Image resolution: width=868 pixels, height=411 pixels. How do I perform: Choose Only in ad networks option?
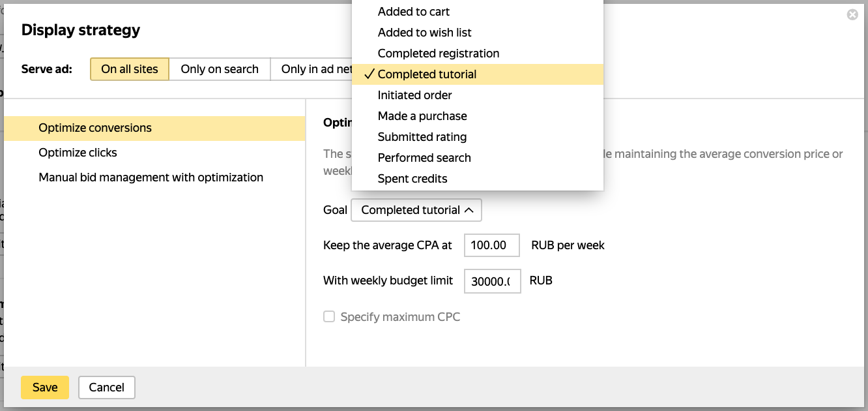click(x=313, y=69)
